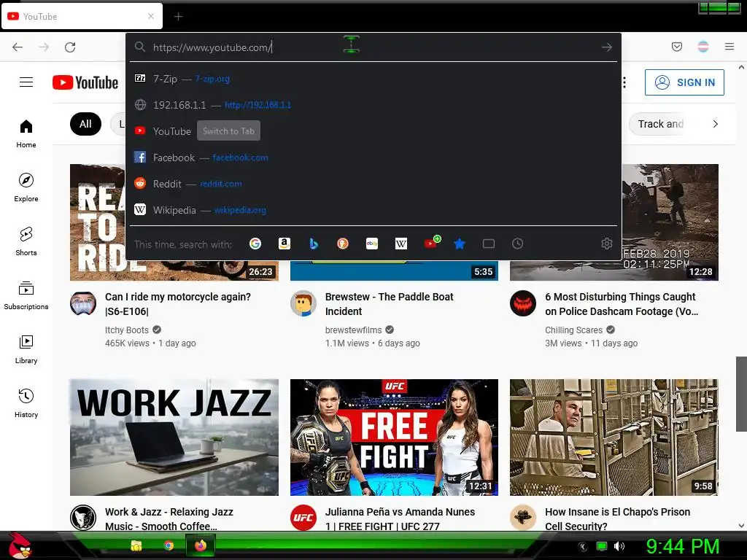Click the SIGN IN button
Viewport: 747px width, 560px height.
coord(684,82)
